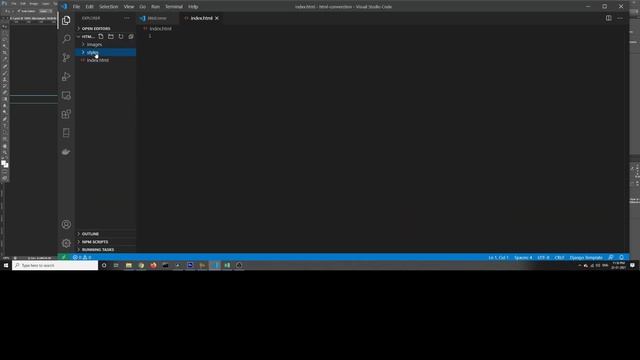Click the Collapse Folders icon in Explorer
The width and height of the screenshot is (640, 360).
pos(131,36)
